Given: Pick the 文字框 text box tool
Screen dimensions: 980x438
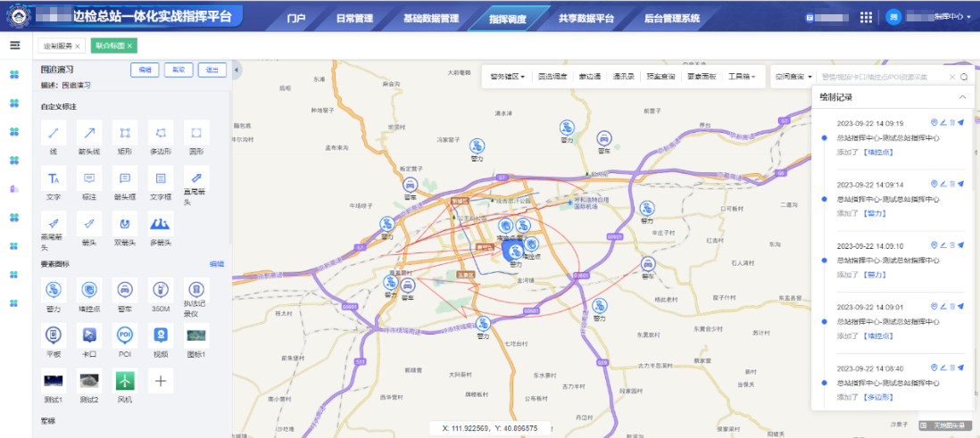Looking at the screenshot, I should click(x=161, y=178).
